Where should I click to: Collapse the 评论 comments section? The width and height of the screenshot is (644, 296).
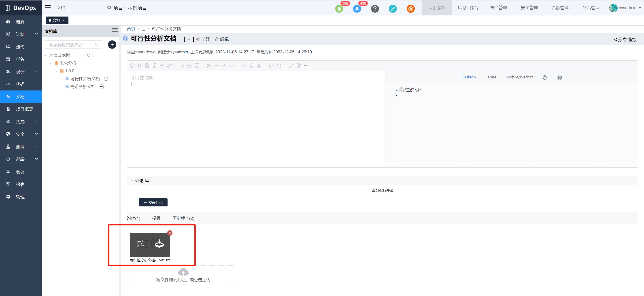pyautogui.click(x=132, y=181)
